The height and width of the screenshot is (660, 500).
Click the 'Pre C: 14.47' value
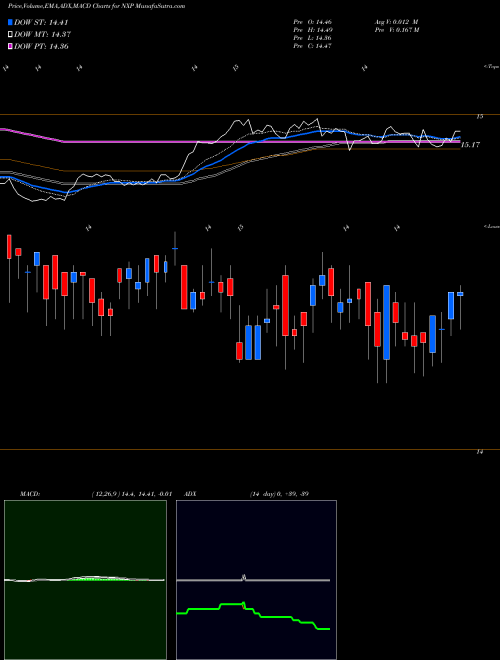[313, 46]
